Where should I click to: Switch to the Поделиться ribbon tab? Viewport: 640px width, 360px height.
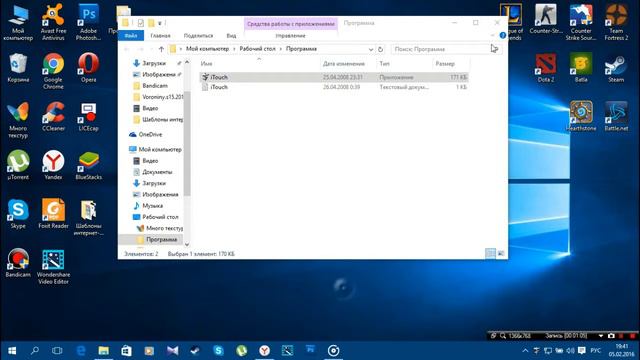tap(198, 36)
